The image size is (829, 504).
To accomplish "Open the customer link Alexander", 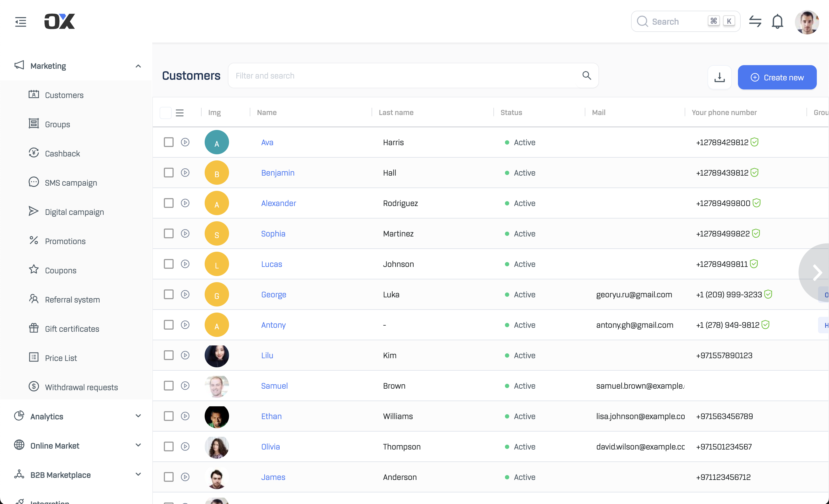I will click(279, 203).
